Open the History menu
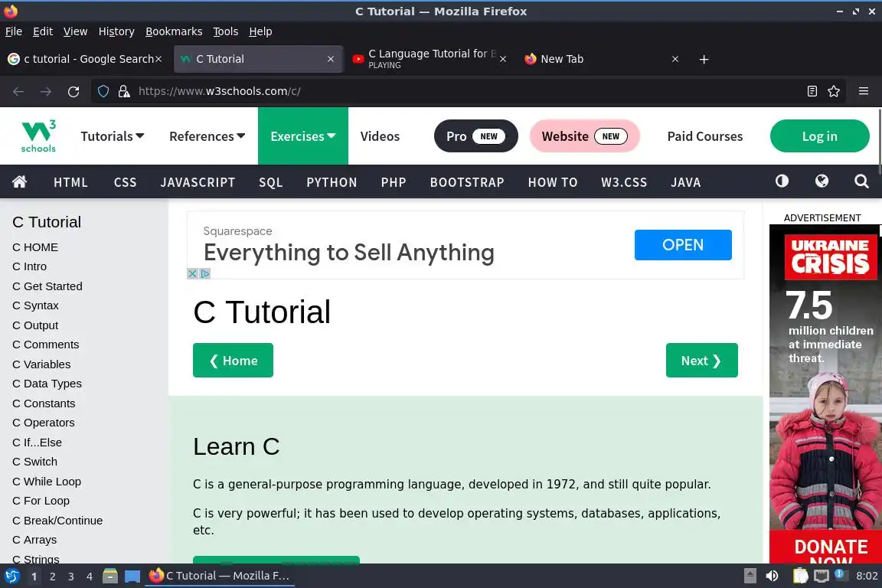Screen dimensions: 882x588 (116, 31)
